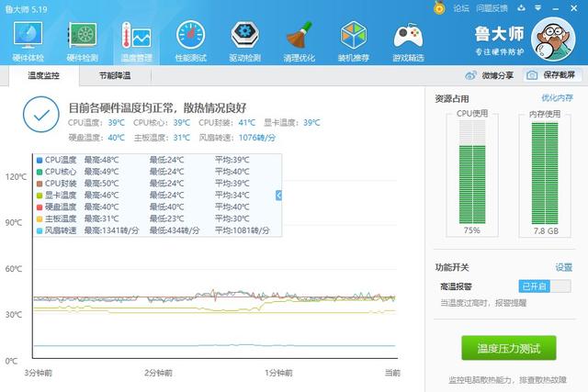
Task: Click the 7.8 GB memory value
Action: point(546,230)
